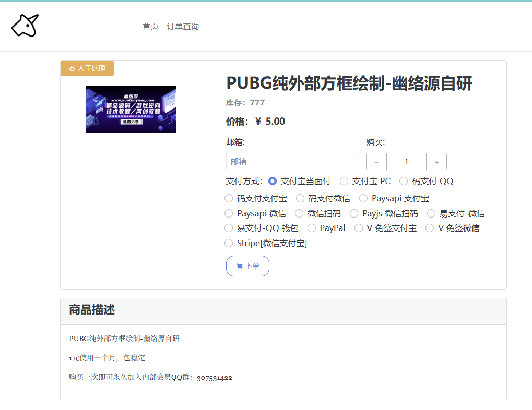Click the 下单 order button
532x410 pixels.
(x=247, y=266)
